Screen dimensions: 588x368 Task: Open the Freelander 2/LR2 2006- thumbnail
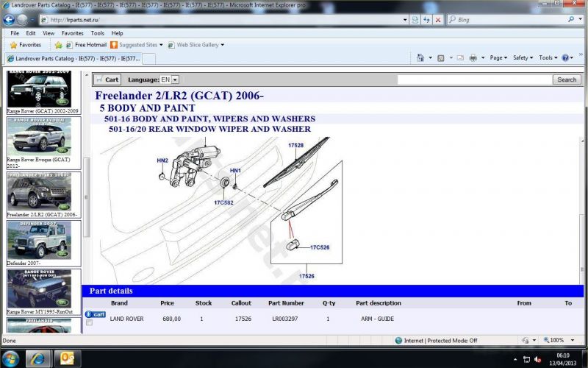pos(40,192)
